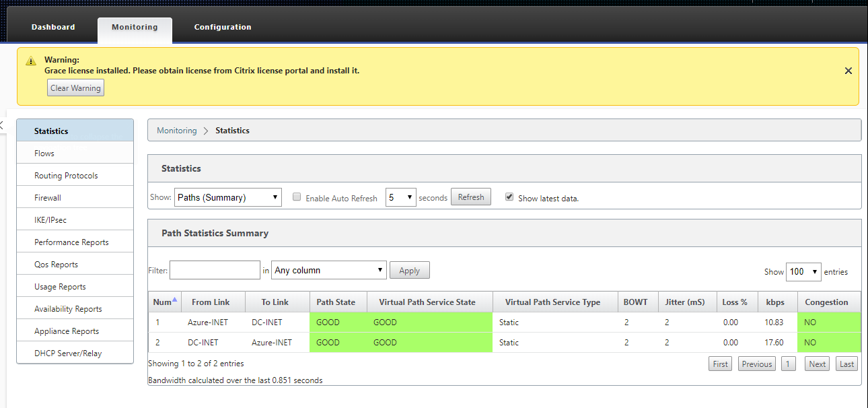The height and width of the screenshot is (408, 868).
Task: Switch to the Configuration tab
Action: [223, 27]
